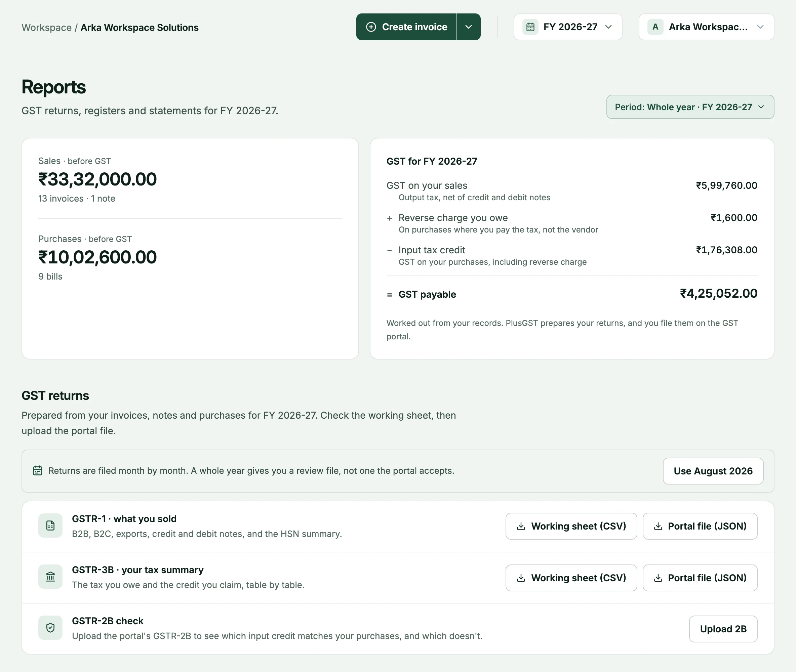Click the GSTR-3B bank building icon
The width and height of the screenshot is (796, 672).
pos(50,577)
